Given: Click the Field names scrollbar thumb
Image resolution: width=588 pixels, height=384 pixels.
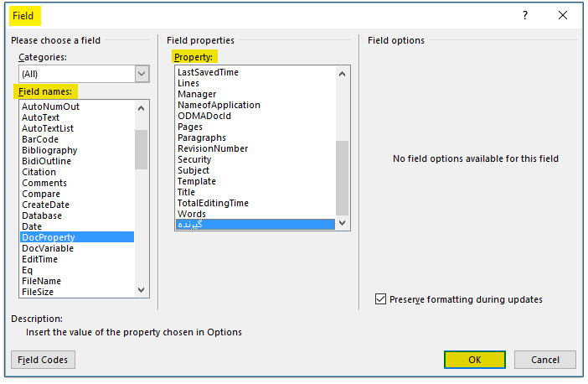Looking at the screenshot, I should point(141,149).
